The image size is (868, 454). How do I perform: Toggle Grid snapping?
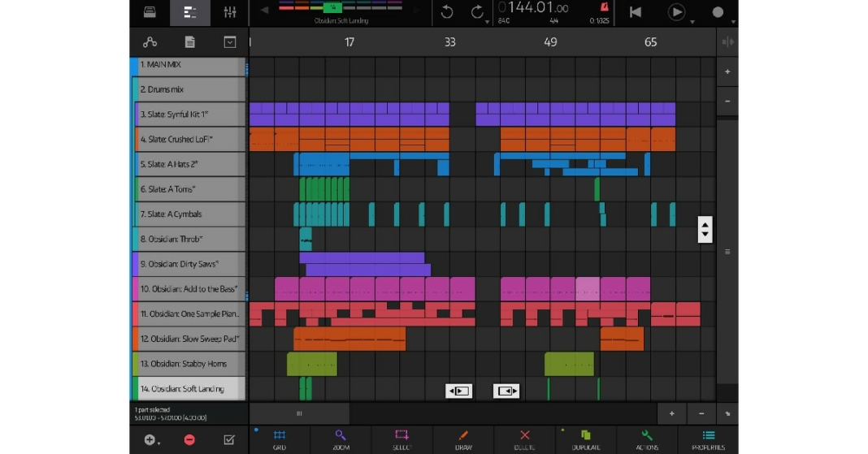280,439
